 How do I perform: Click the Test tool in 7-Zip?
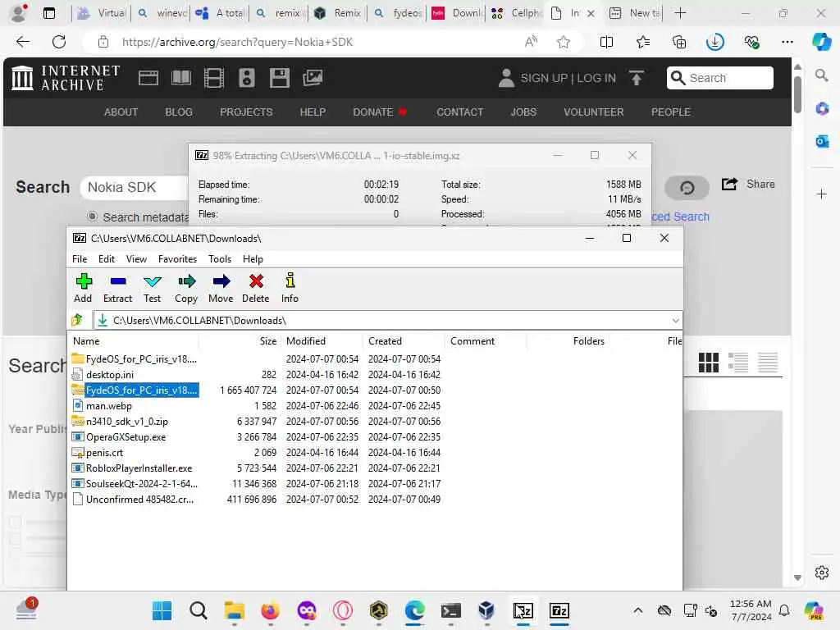pyautogui.click(x=152, y=288)
